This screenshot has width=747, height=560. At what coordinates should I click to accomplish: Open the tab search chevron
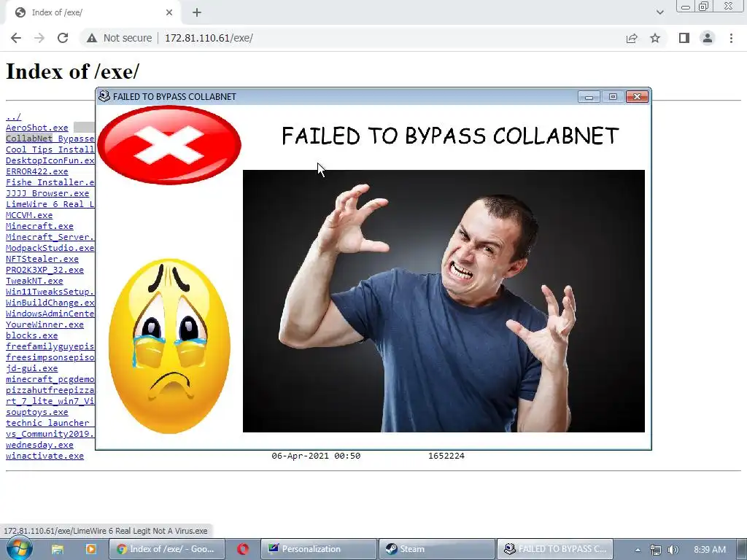659,13
